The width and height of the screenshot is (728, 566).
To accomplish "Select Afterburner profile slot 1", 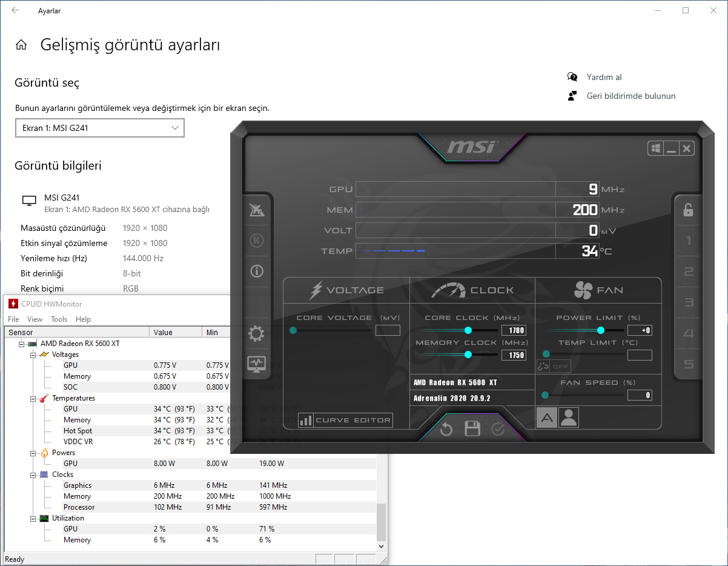I will pyautogui.click(x=688, y=241).
